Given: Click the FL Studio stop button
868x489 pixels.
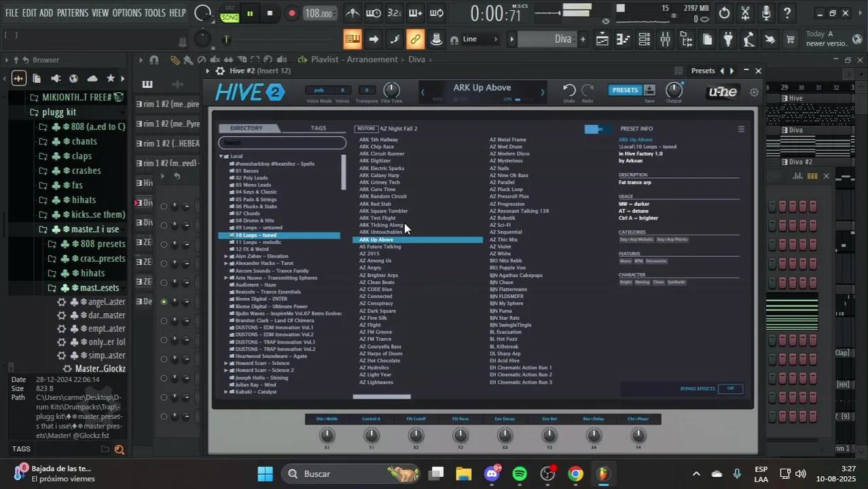Looking at the screenshot, I should [270, 13].
